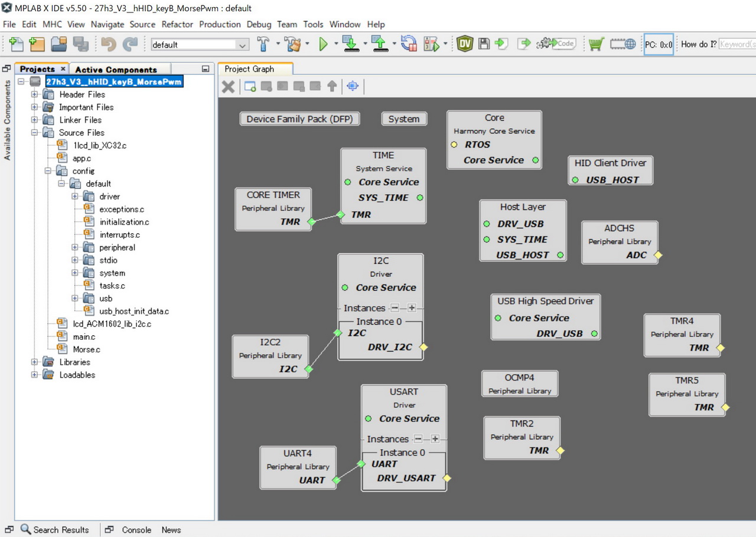Select app.c in the project tree
Screen dimensions: 756x537
[x=82, y=158]
